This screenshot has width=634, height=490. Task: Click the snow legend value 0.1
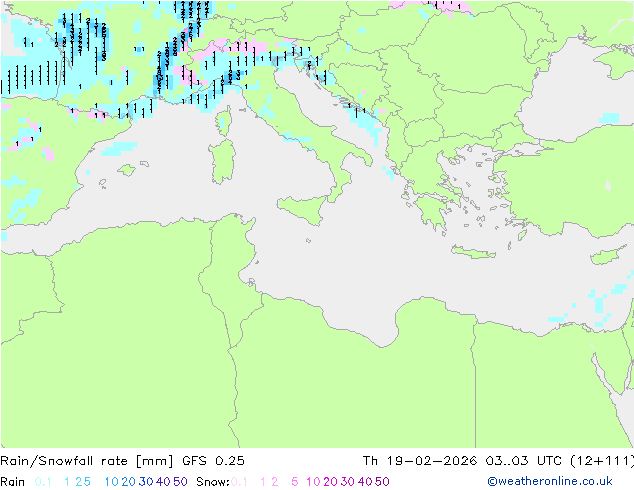pyautogui.click(x=239, y=482)
